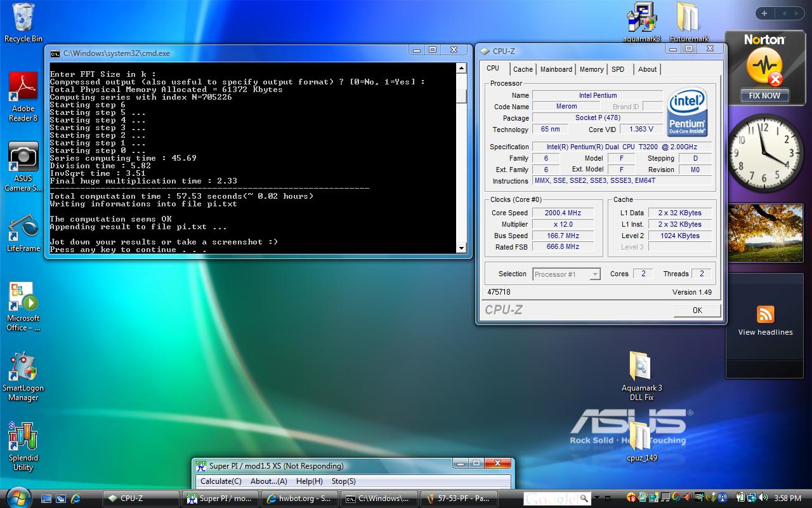The height and width of the screenshot is (508, 812).
Task: Go to the next sidebar gadget page
Action: tap(797, 13)
